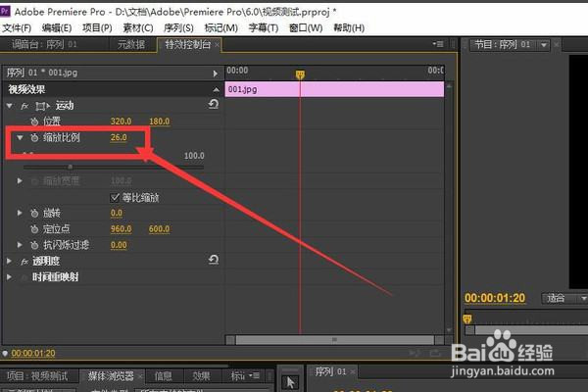Select the 001.jpg clip bar
588x392 pixels.
(334, 89)
